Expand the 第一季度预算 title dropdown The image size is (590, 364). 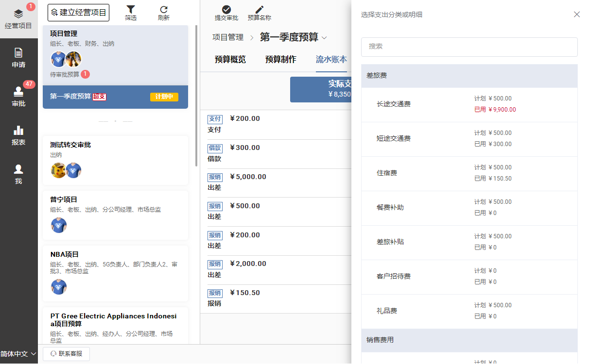[325, 38]
